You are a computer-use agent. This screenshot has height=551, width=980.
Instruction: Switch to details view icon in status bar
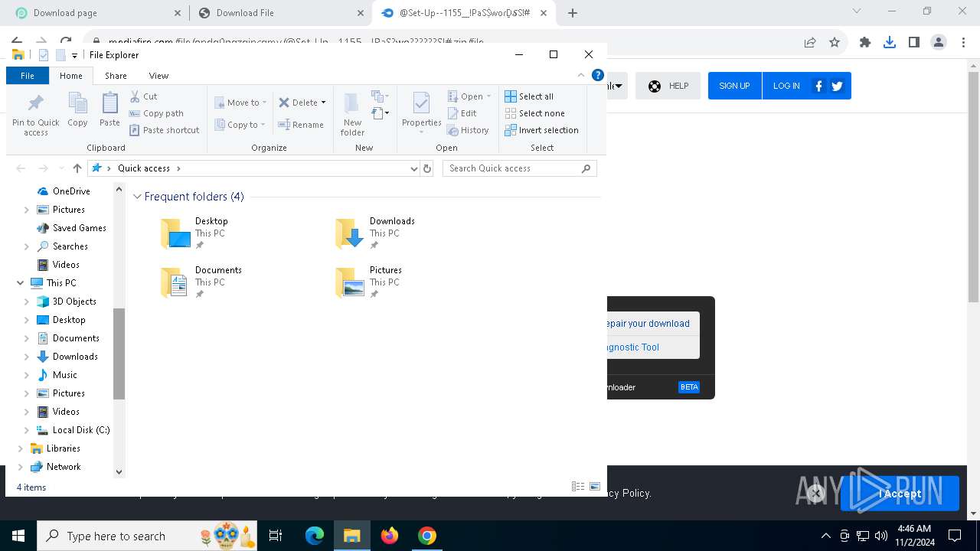[578, 487]
